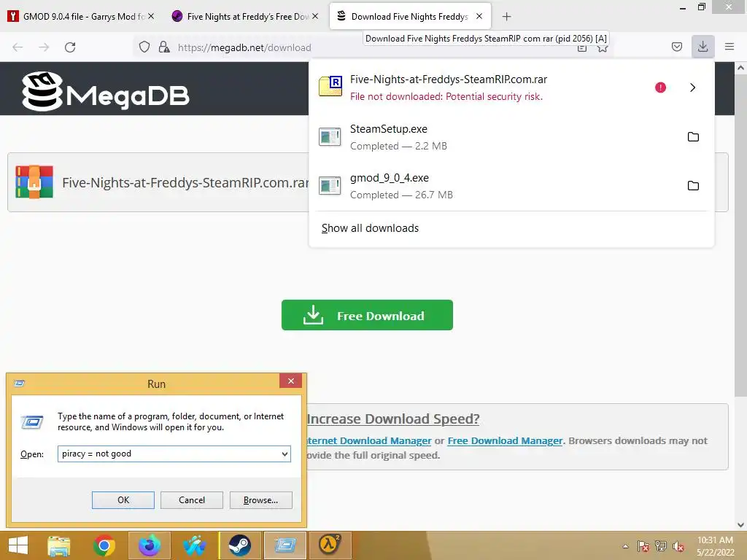This screenshot has height=560, width=747.
Task: Launch Google Chrome from the taskbar
Action: click(104, 545)
